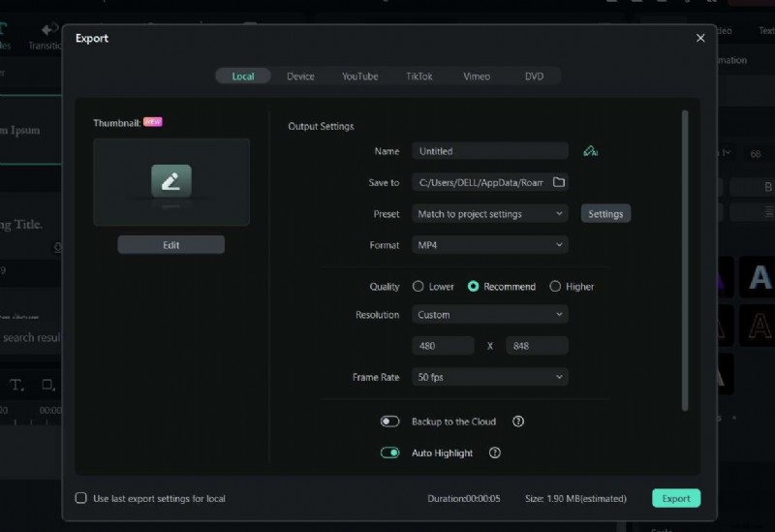775x532 pixels.
Task: Click the green Export button
Action: coord(675,498)
